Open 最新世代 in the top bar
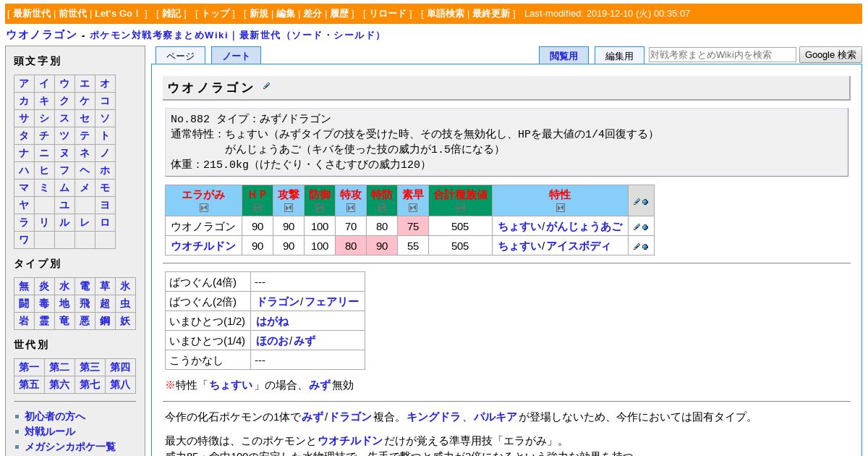The width and height of the screenshot is (868, 456). (32, 14)
